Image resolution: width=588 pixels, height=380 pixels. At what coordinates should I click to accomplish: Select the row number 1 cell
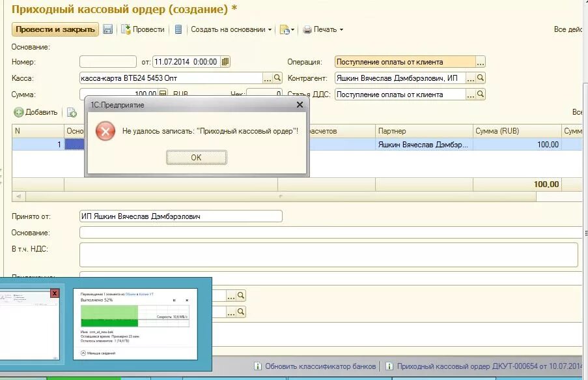38,145
